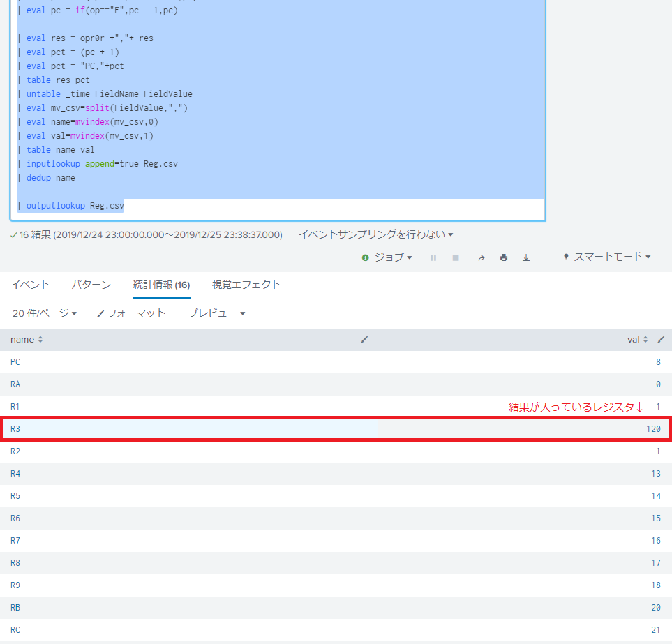Click the R6 row name
Image resolution: width=672 pixels, height=644 pixels.
click(x=15, y=518)
